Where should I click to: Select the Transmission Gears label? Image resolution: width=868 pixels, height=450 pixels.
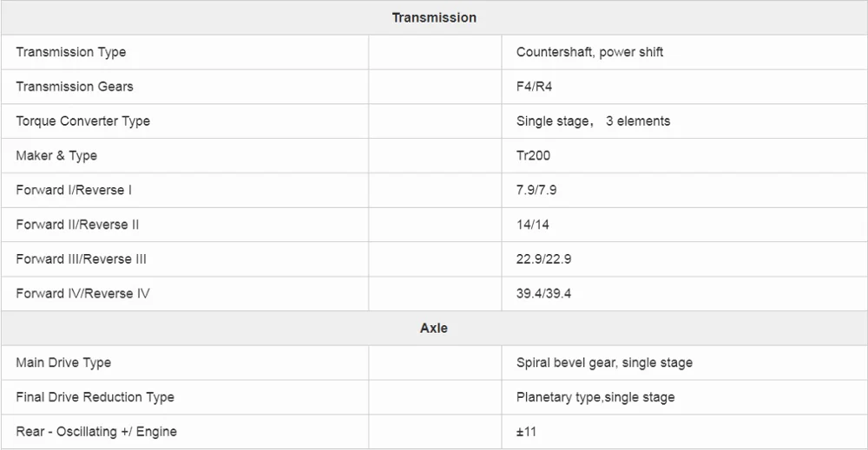(75, 87)
